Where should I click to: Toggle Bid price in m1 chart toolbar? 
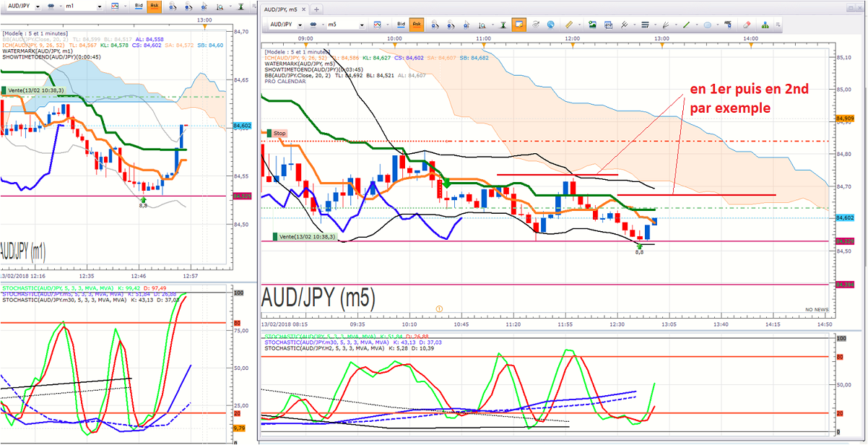coord(139,7)
